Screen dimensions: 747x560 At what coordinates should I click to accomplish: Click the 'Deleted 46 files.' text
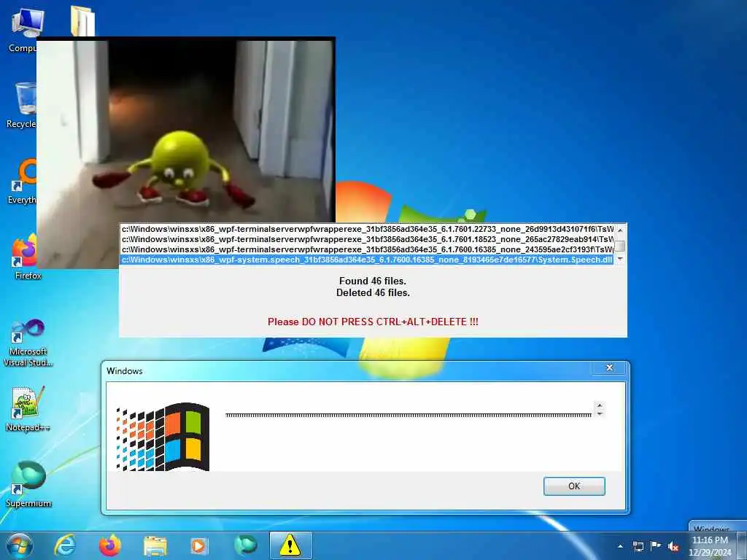pos(373,293)
